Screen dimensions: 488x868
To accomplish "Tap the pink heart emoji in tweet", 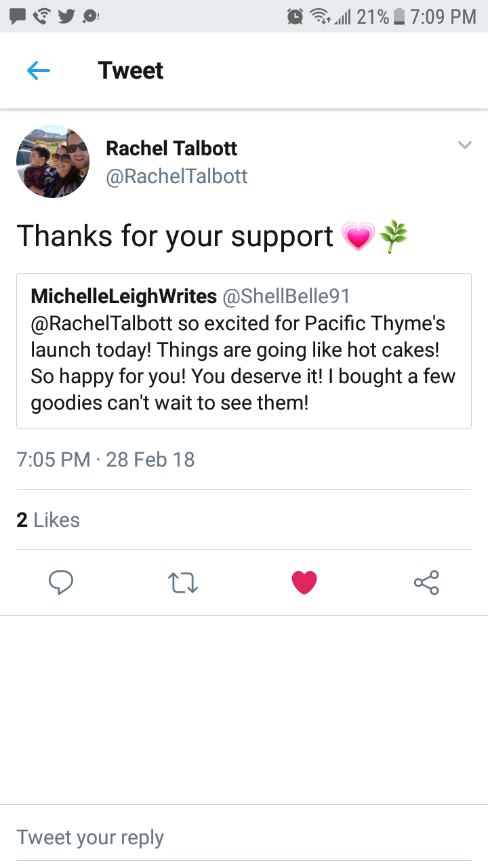I will (359, 237).
